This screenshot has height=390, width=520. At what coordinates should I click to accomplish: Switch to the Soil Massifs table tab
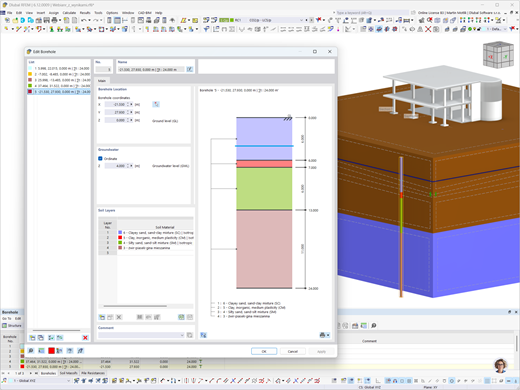(68, 373)
